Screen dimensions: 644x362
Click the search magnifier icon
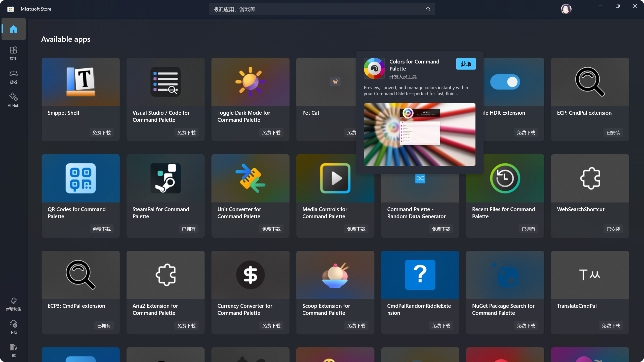(x=428, y=9)
